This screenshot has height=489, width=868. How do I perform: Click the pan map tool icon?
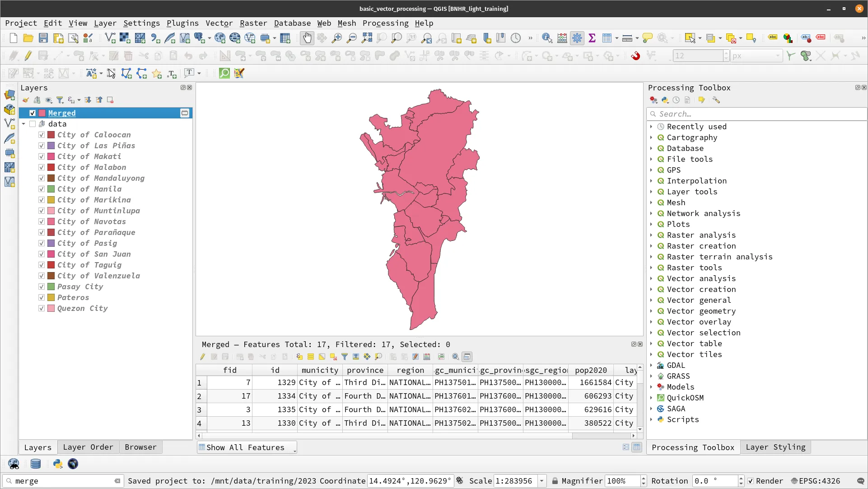pyautogui.click(x=307, y=38)
